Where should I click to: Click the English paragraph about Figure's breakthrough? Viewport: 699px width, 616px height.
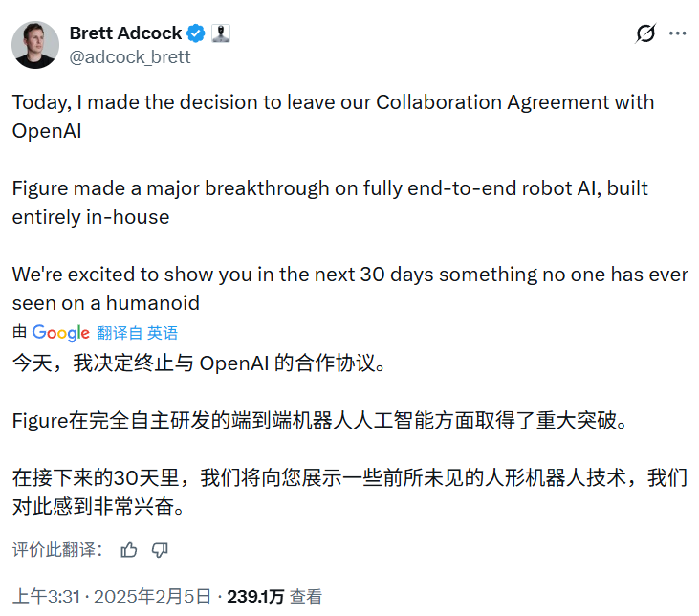(x=330, y=202)
